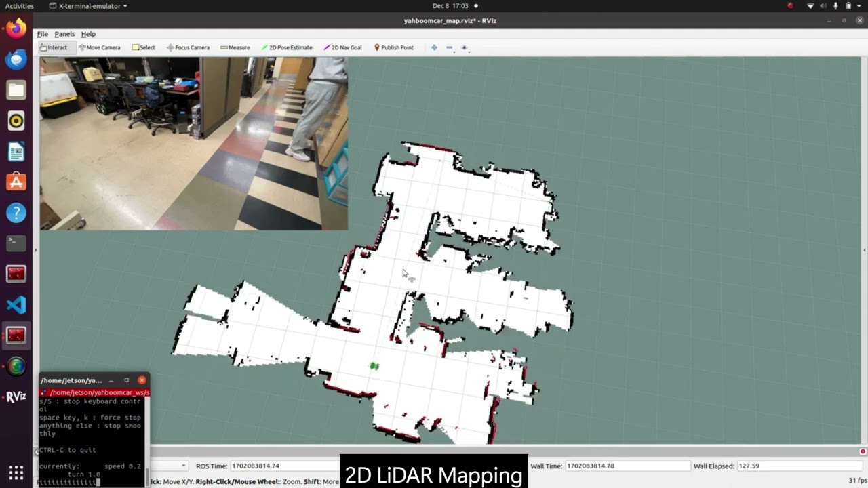Open the eye tool-visibility dropdown icon
The width and height of the screenshot is (868, 488).
coord(465,47)
